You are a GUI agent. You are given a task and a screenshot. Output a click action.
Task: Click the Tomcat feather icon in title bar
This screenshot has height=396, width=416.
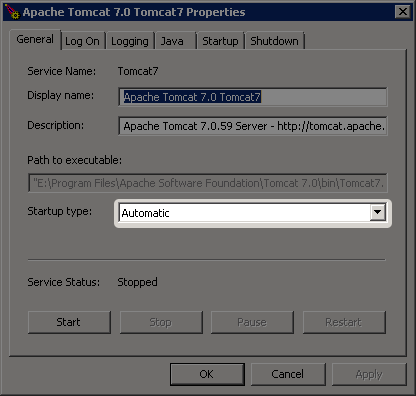(13, 12)
